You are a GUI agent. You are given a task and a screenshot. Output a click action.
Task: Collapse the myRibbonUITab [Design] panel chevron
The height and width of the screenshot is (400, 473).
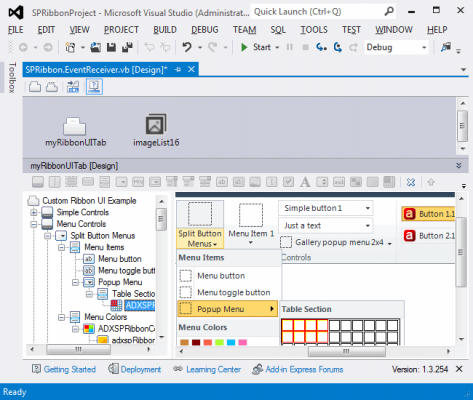[x=459, y=166]
